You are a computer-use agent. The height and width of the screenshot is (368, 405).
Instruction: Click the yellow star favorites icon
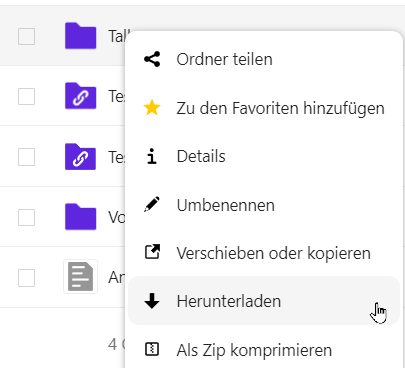[x=152, y=108]
